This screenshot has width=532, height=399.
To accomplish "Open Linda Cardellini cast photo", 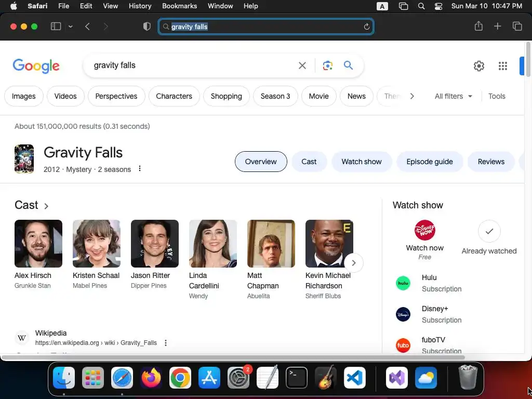I will click(212, 244).
